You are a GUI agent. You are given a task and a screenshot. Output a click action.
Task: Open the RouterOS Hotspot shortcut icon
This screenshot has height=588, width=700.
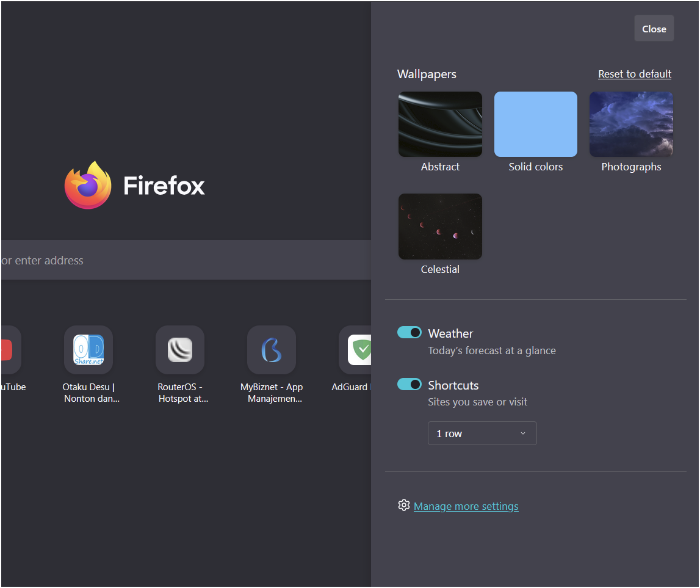pos(180,349)
